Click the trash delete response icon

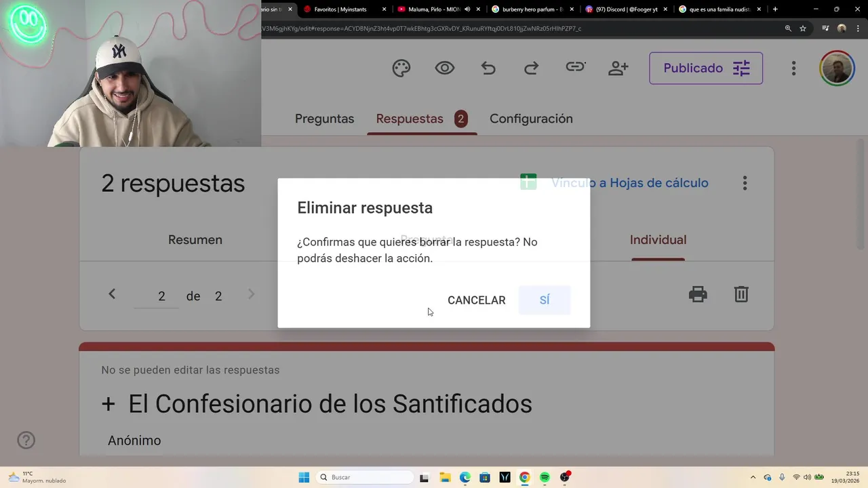(x=741, y=294)
